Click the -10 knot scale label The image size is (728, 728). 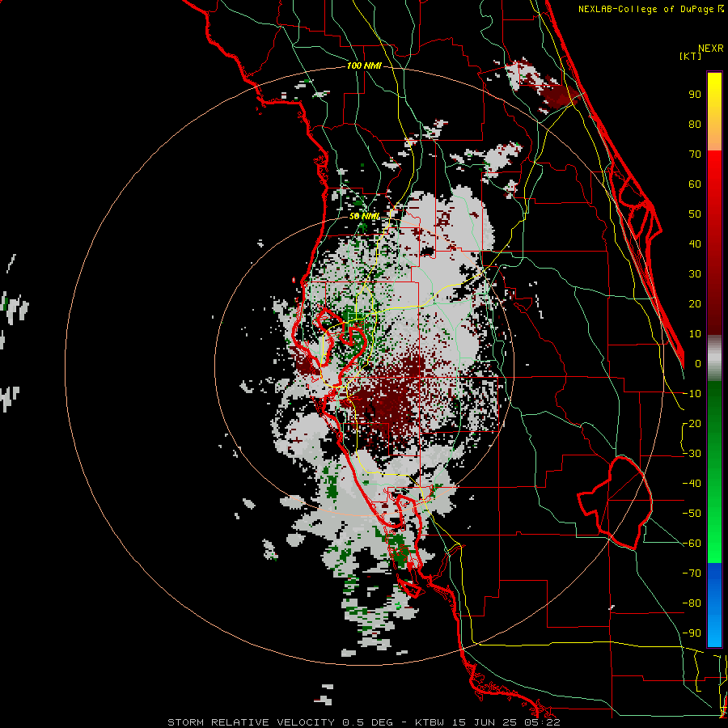(692, 394)
